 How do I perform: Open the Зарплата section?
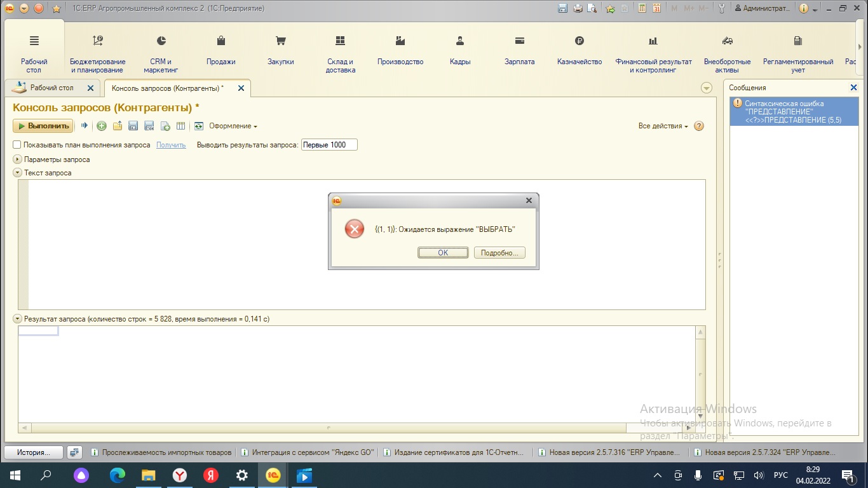coord(520,51)
